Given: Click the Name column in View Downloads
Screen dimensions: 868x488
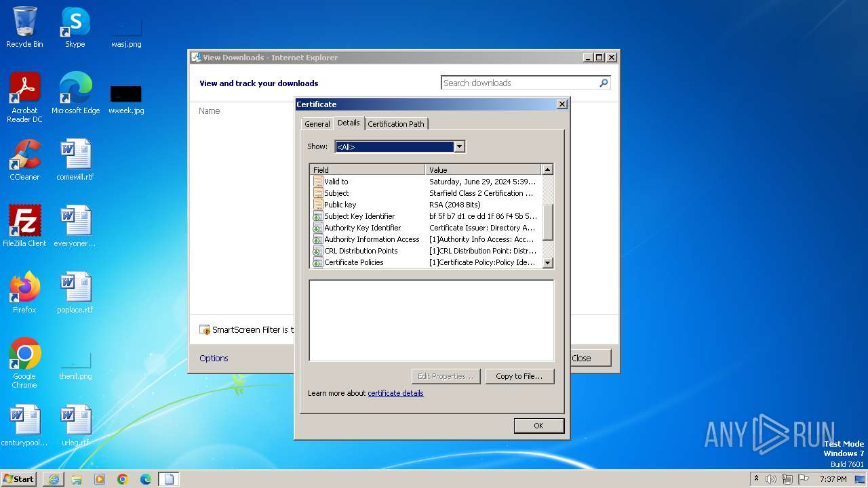Looking at the screenshot, I should [210, 110].
